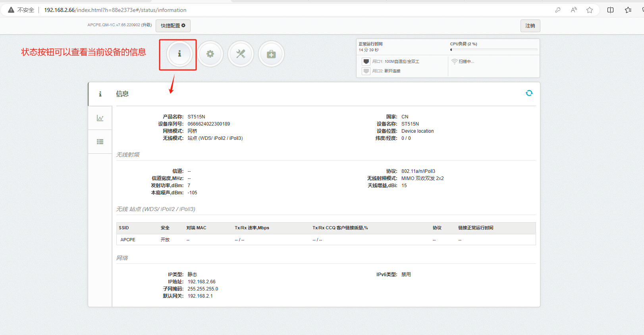Viewport: 644px width, 335px height.
Task: Toggle browser split screen view
Action: pos(610,10)
